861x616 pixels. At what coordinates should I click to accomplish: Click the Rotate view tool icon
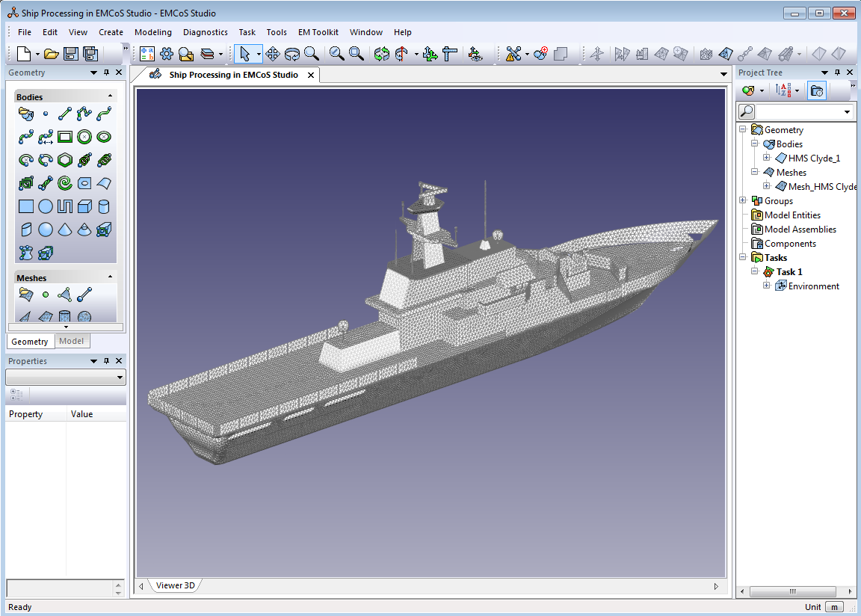[292, 54]
